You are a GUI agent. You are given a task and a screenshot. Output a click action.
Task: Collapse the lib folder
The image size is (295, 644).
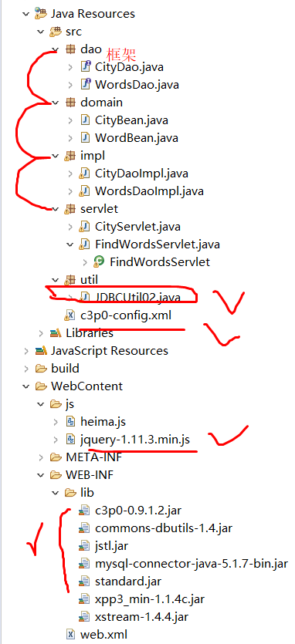pos(56,492)
